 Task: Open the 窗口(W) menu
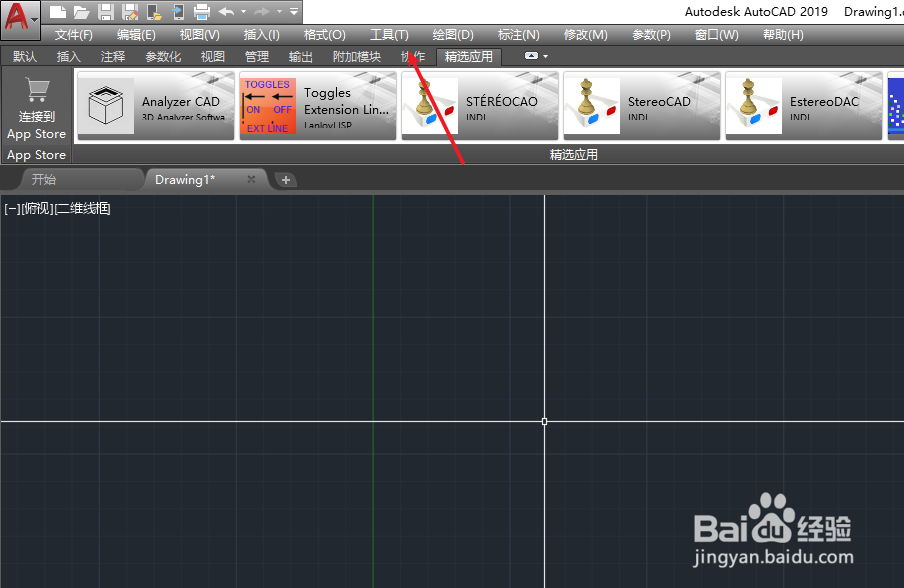tap(716, 35)
